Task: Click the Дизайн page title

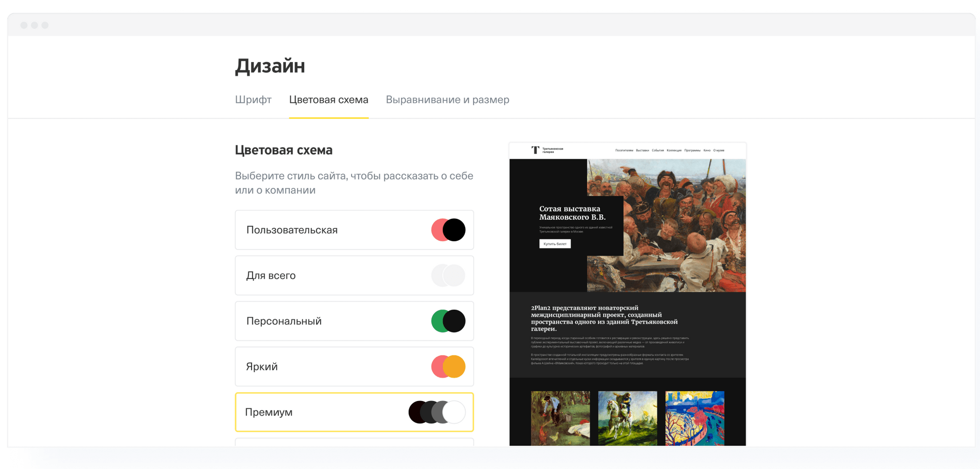Action: click(270, 66)
